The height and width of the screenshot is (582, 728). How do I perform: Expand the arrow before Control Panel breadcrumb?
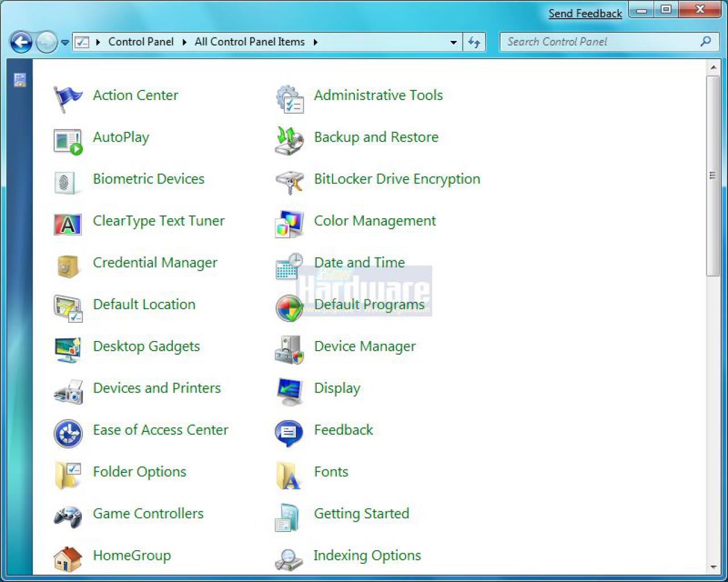click(98, 42)
